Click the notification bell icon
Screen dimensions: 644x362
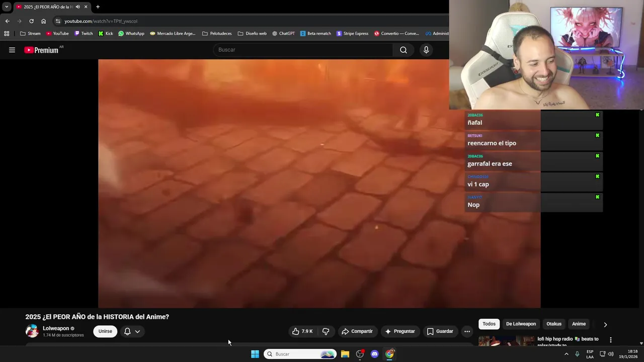click(x=127, y=331)
